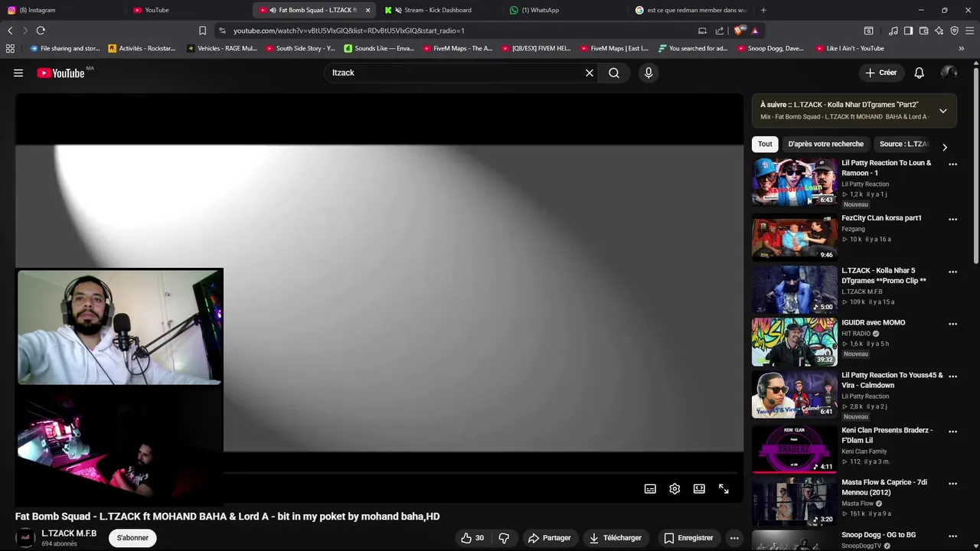This screenshot has height=551, width=980.
Task: Open Brave Rewards triangle icon
Action: coord(755,31)
